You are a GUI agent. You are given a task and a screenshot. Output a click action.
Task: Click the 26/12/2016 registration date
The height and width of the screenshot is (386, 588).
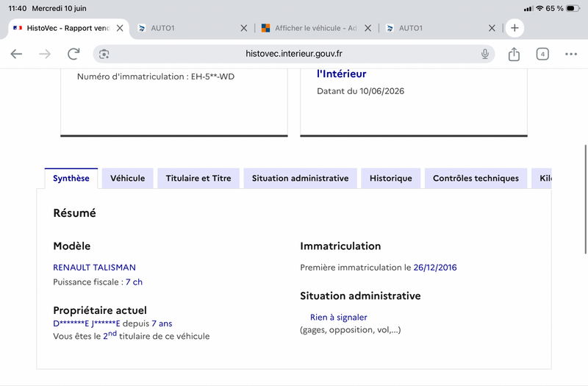pyautogui.click(x=435, y=268)
